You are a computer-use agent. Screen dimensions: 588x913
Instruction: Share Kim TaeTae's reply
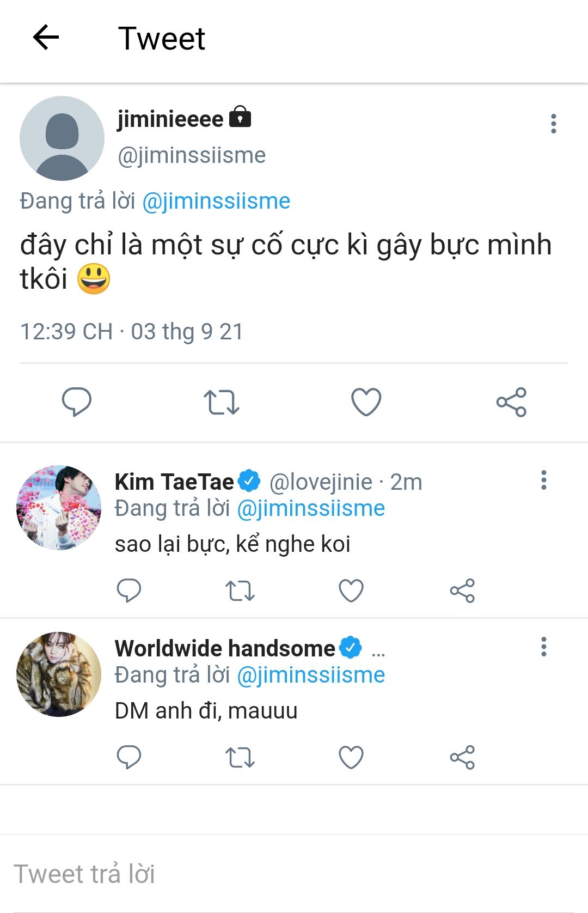(x=462, y=591)
